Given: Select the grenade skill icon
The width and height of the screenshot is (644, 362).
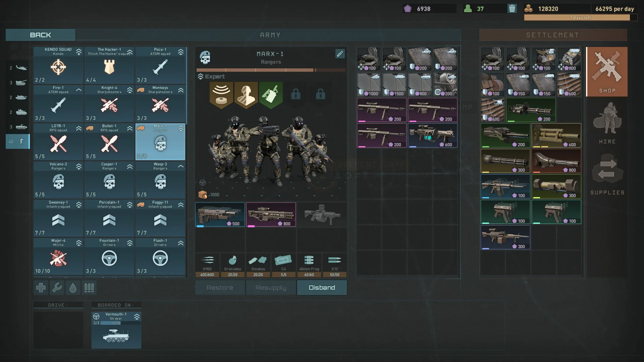Looking at the screenshot, I should click(x=270, y=95).
